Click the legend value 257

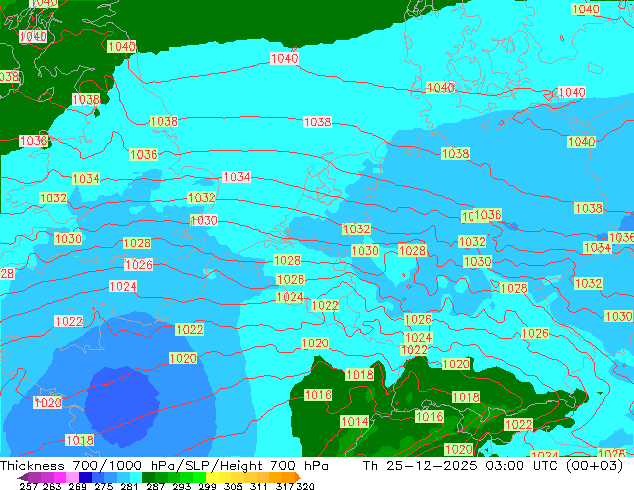29,486
